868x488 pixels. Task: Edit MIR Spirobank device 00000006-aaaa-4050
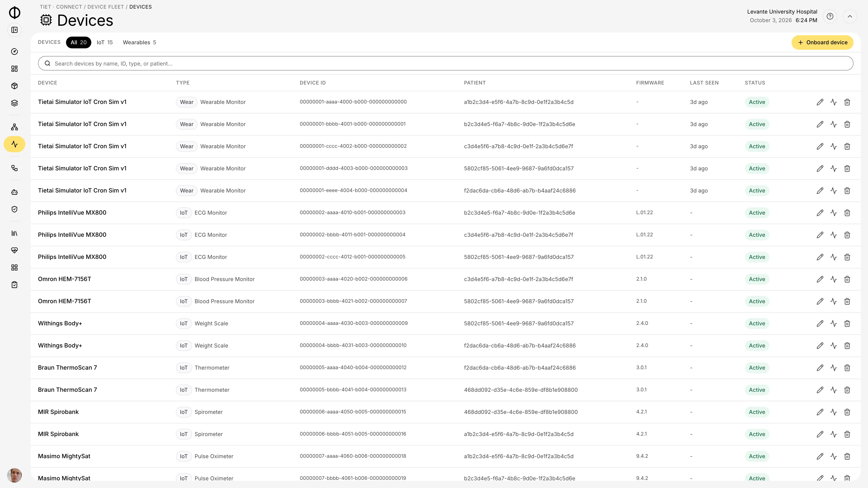coord(820,412)
